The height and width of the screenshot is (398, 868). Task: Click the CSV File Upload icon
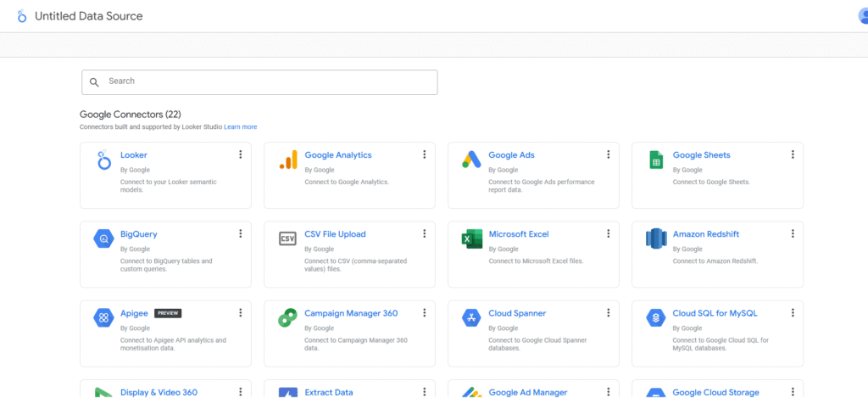[288, 239]
